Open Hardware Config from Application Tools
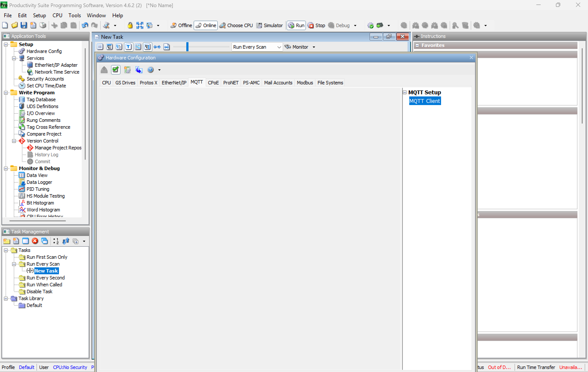 click(x=44, y=51)
